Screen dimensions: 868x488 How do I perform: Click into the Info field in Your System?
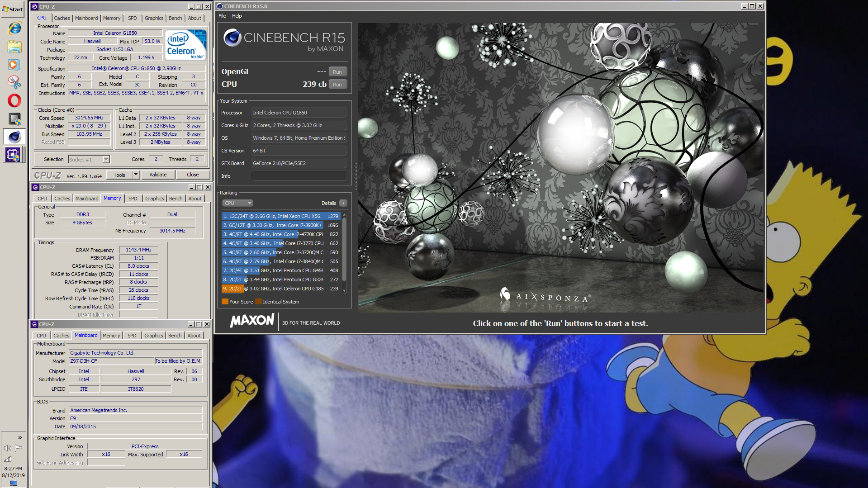click(299, 176)
